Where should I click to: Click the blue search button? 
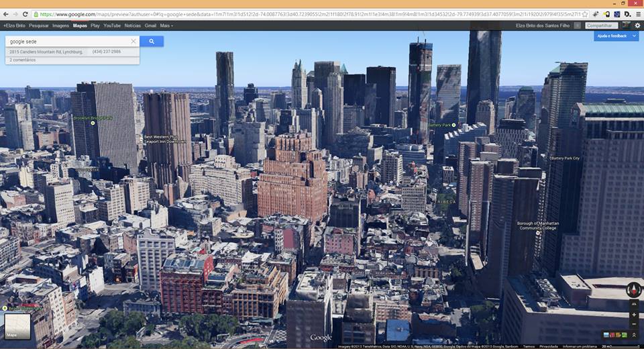(152, 42)
